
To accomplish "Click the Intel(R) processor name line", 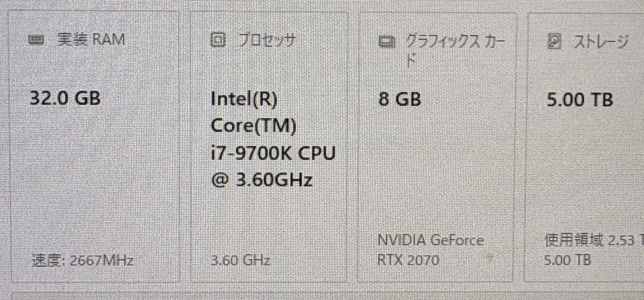I will (x=244, y=99).
